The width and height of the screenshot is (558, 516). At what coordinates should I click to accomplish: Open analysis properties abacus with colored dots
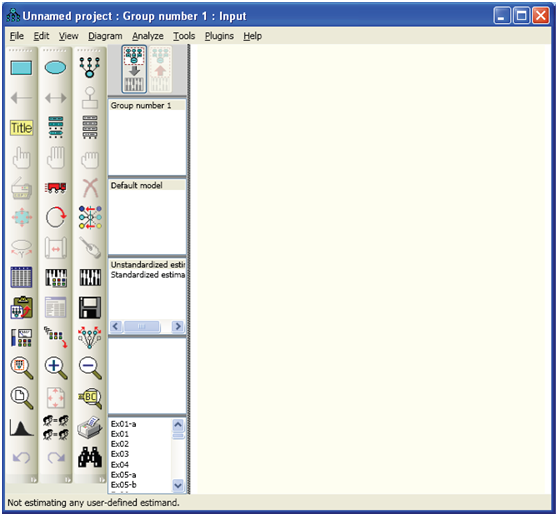click(56, 278)
